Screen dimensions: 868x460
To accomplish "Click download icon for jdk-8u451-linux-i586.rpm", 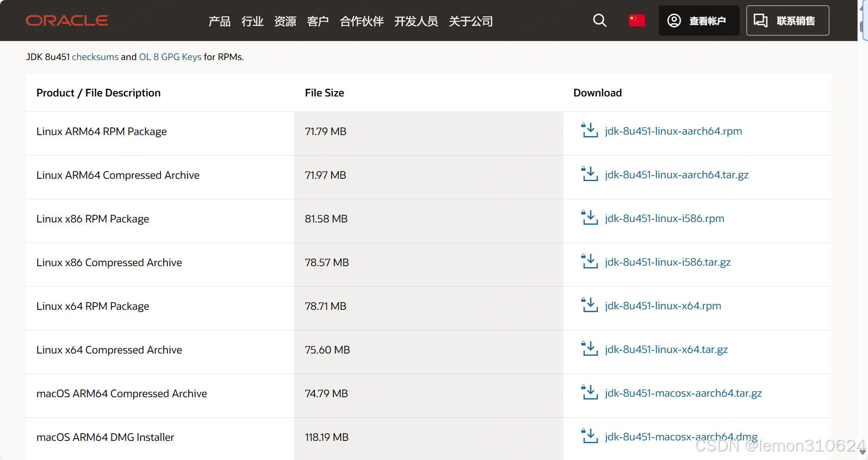I will (590, 217).
